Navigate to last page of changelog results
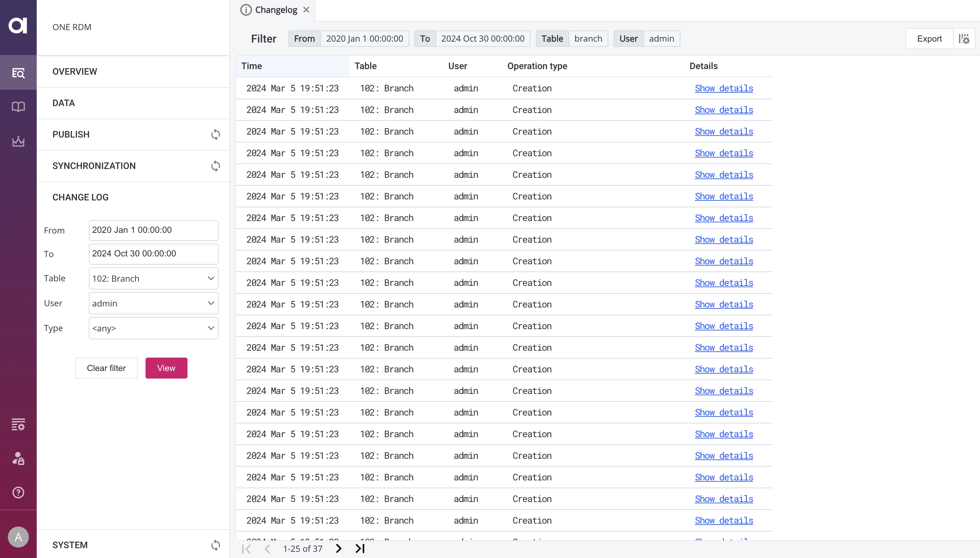 (x=361, y=549)
